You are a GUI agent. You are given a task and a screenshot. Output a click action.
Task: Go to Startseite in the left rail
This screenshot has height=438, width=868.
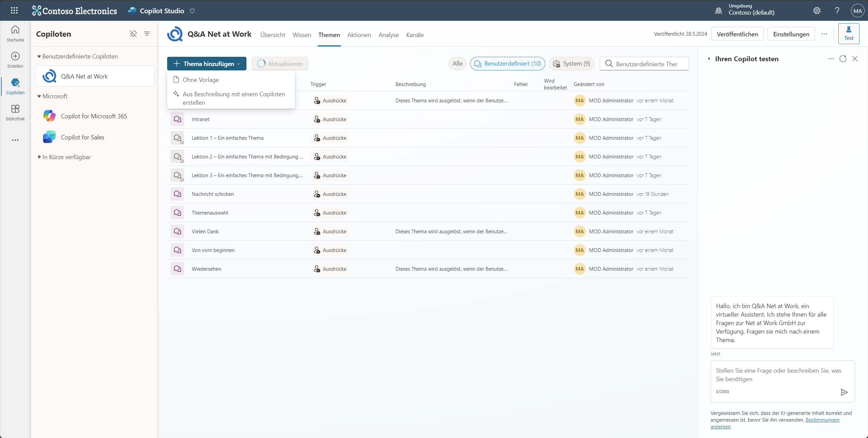(x=15, y=33)
